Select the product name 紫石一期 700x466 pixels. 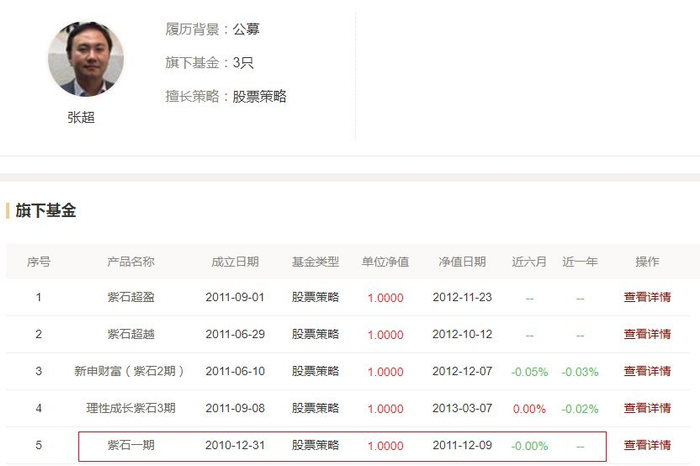click(x=131, y=445)
